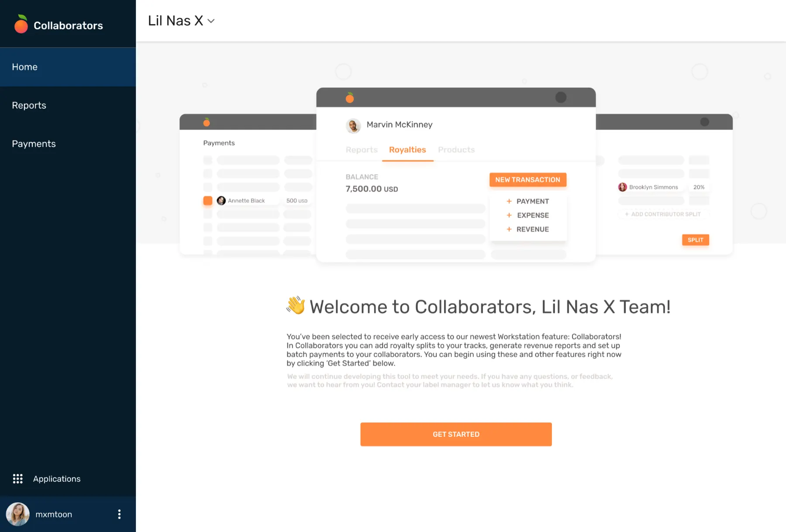The height and width of the screenshot is (532, 786).
Task: Click the Marvin McKinney name
Action: click(400, 124)
